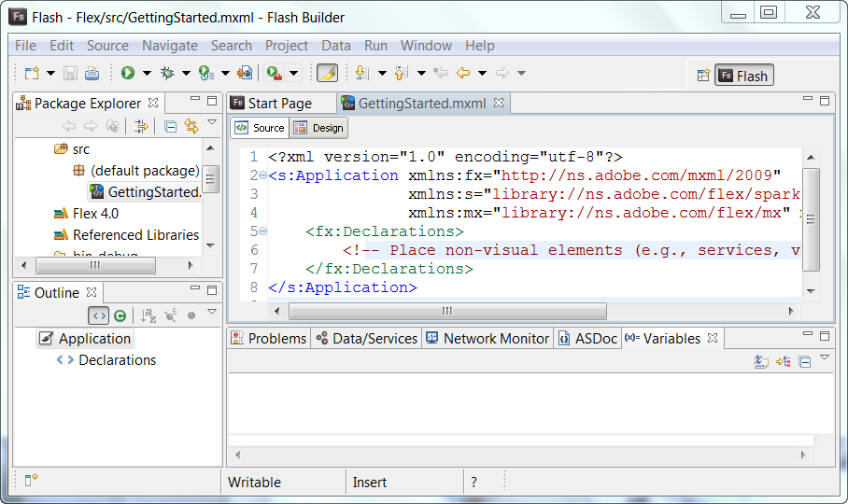Viewport: 848px width, 504px height.
Task: Close the GettingStarted.mxml editor tab
Action: (499, 103)
